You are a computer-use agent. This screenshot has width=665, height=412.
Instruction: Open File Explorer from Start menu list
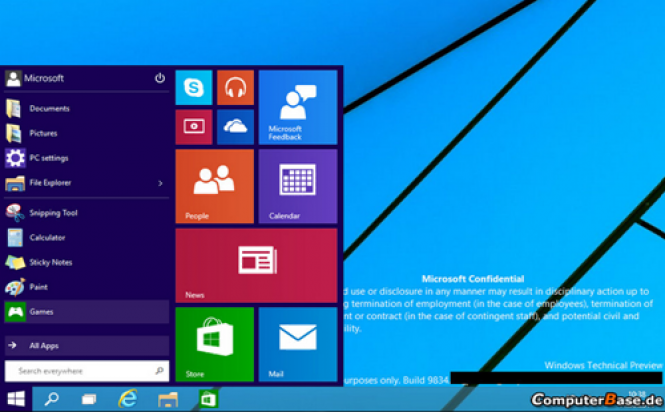pyautogui.click(x=87, y=183)
